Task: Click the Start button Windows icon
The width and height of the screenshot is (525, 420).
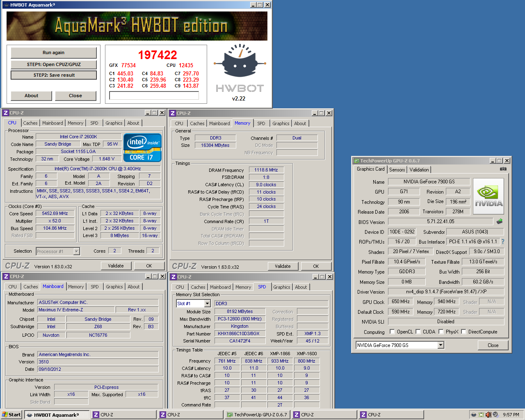Action: (5, 415)
